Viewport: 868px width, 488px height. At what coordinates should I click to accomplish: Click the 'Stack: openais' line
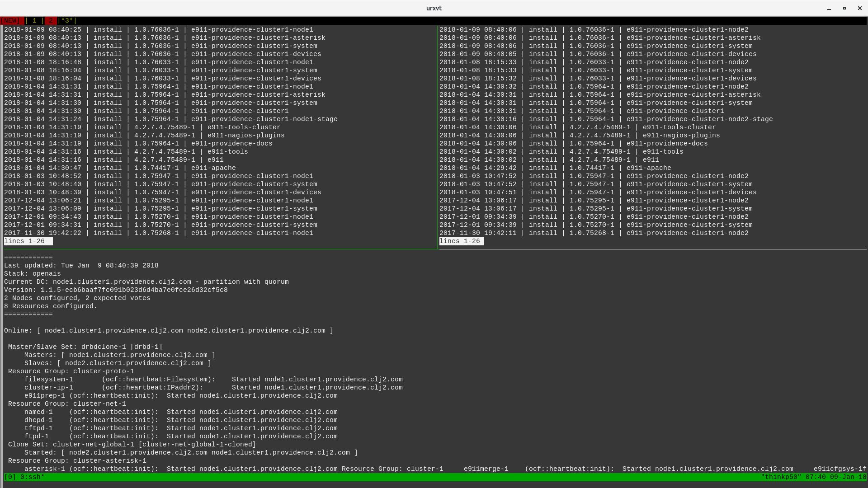(33, 274)
